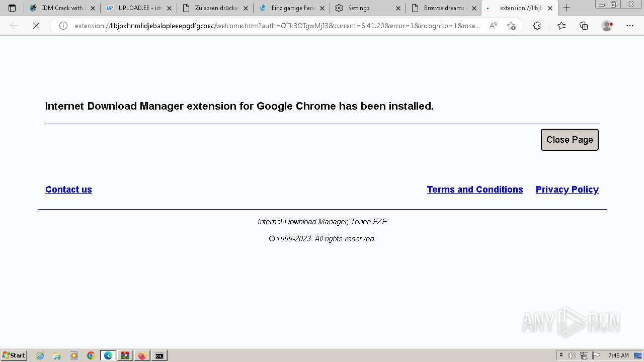Close the Settings tab
The height and width of the screenshot is (362, 644).
(x=398, y=8)
